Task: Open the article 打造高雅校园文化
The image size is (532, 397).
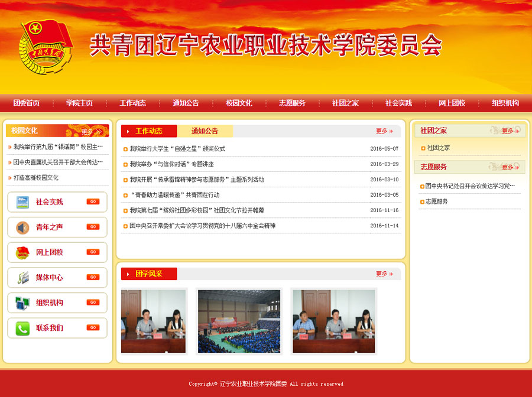Action: pyautogui.click(x=36, y=178)
